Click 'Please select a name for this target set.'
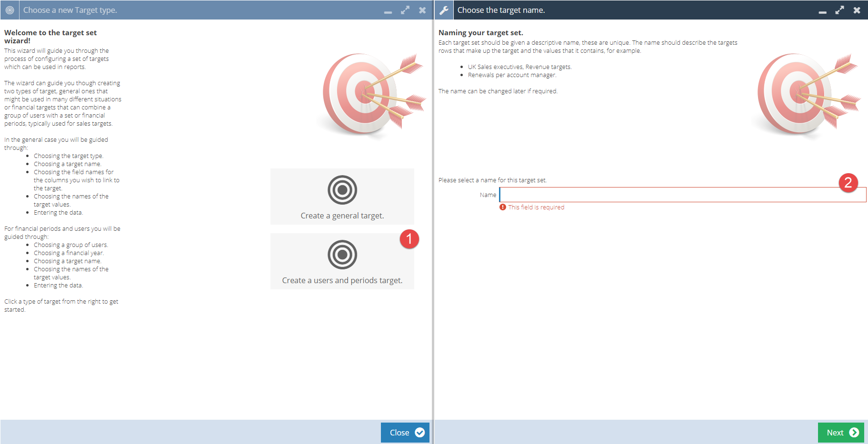 tap(493, 180)
